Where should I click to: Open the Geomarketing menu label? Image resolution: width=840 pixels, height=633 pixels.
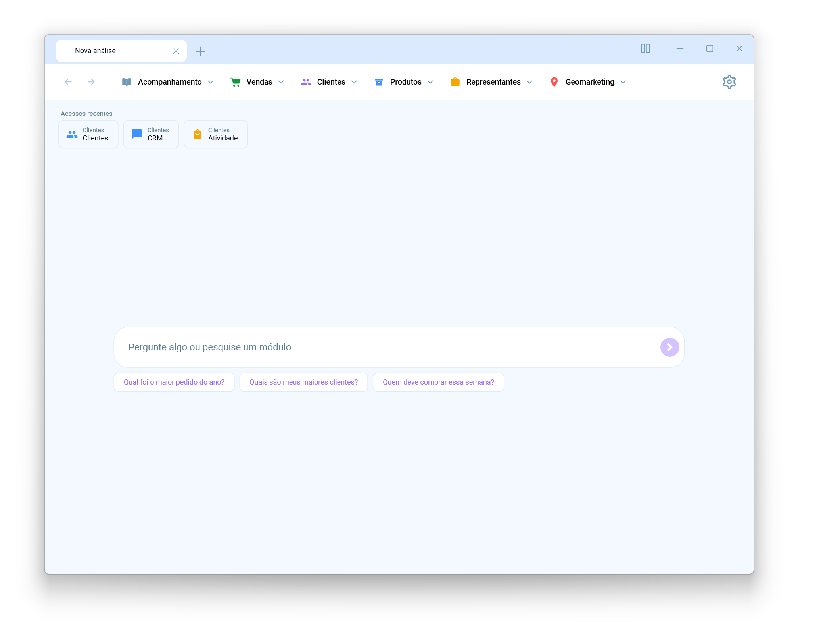[590, 82]
